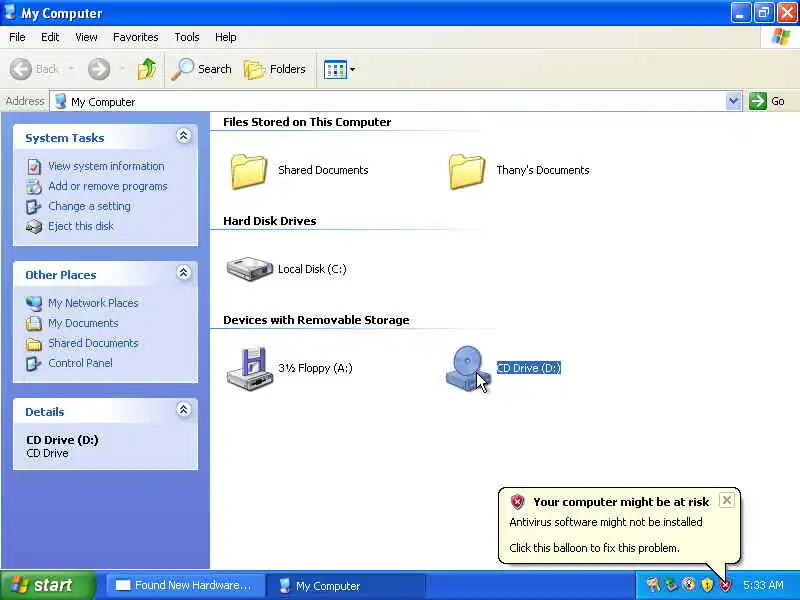
Task: Click the Up folder arrow icon
Action: click(147, 69)
